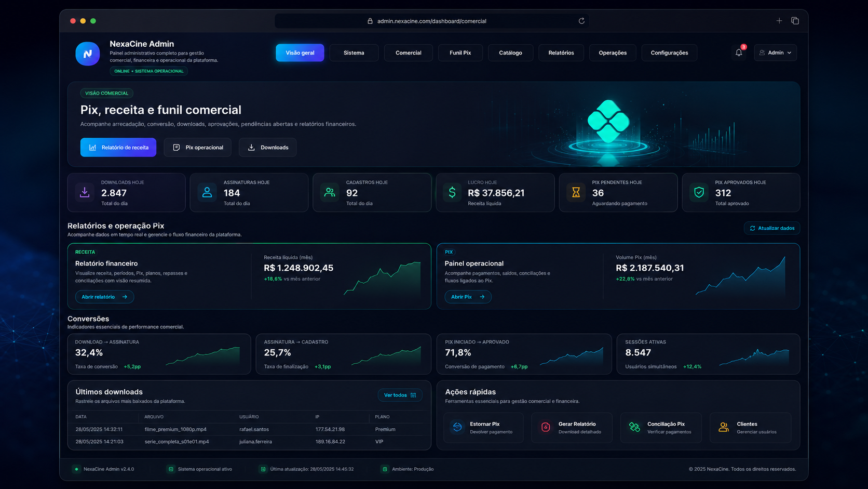Click the Conciliação Pix icon
This screenshot has width=868, height=489.
pos(634,427)
